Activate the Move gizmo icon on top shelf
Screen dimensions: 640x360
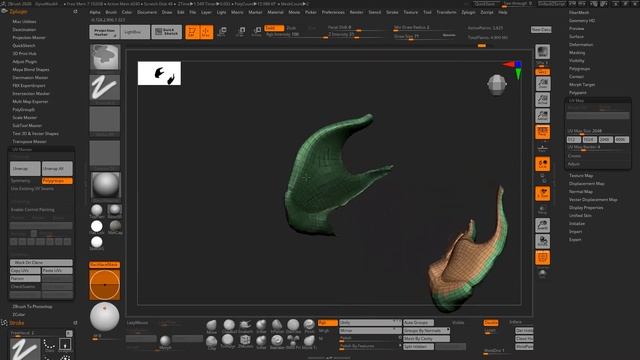(222, 32)
